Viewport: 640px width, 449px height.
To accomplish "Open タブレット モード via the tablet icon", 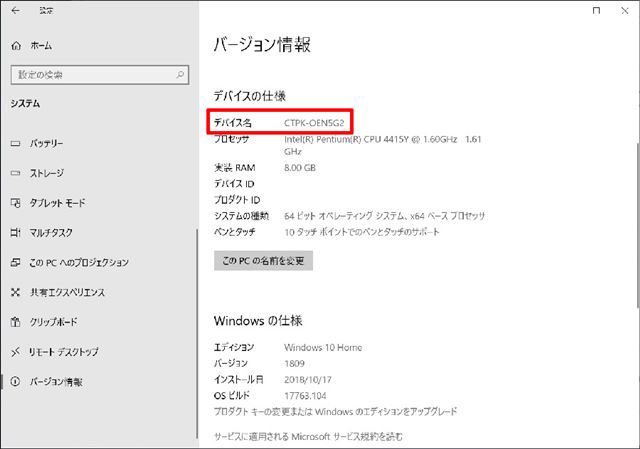I will 16,203.
